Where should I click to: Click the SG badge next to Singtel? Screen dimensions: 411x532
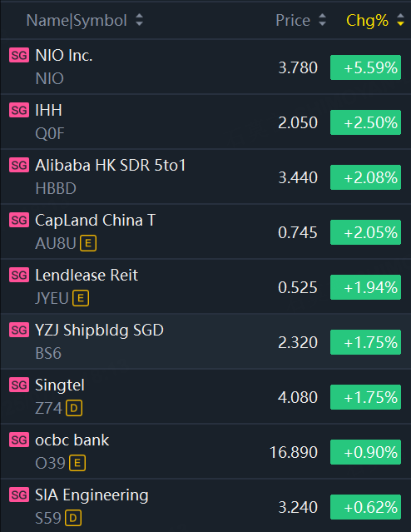point(19,385)
